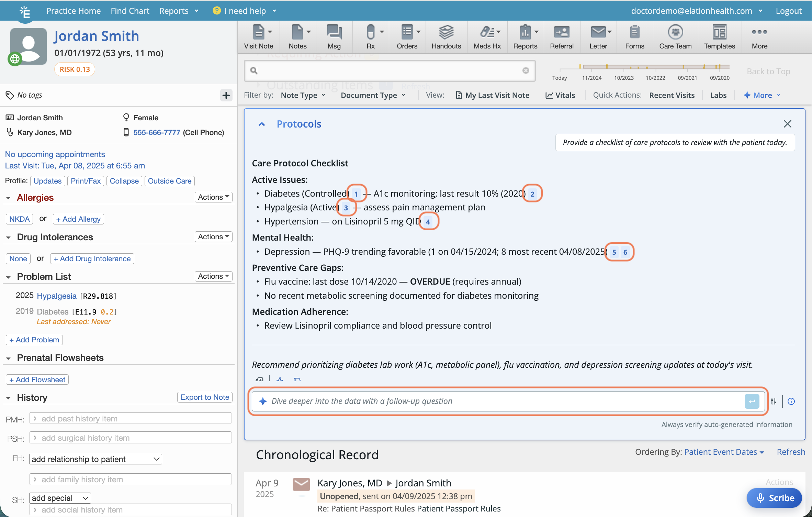Toggle the Problem List section arrow
812x517 pixels.
coord(9,277)
